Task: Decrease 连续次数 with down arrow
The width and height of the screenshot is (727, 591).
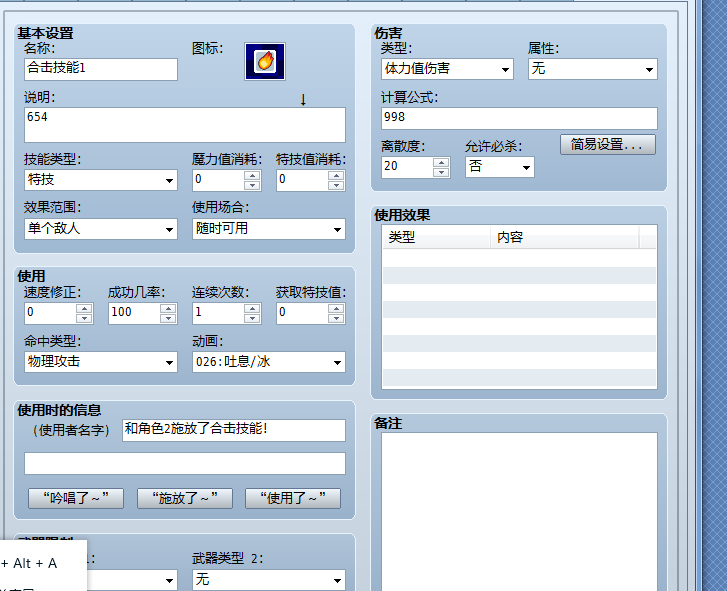Action: tap(252, 318)
